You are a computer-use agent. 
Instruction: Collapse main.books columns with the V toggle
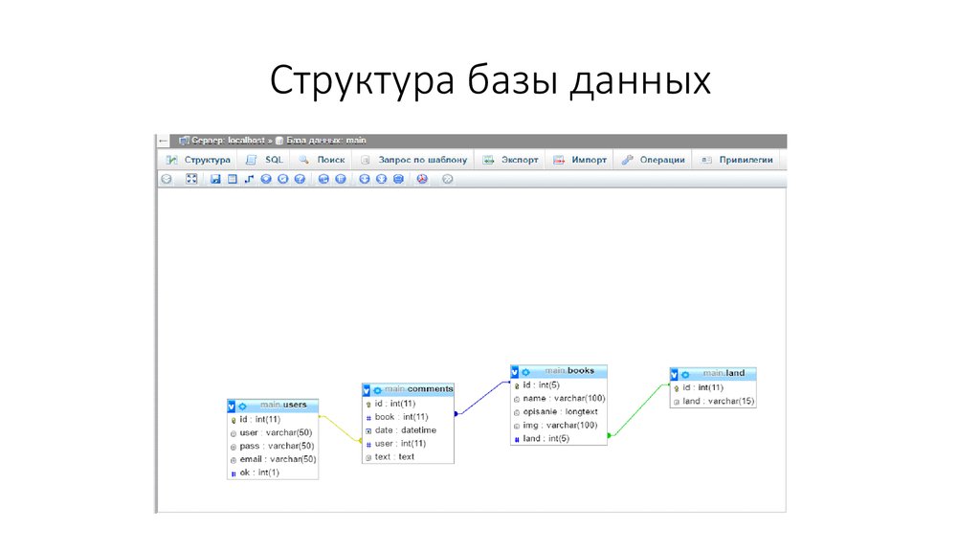pyautogui.click(x=514, y=372)
